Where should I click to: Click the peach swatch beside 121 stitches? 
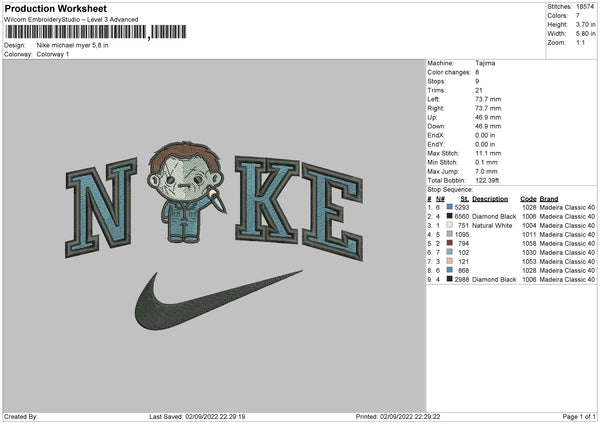point(450,261)
